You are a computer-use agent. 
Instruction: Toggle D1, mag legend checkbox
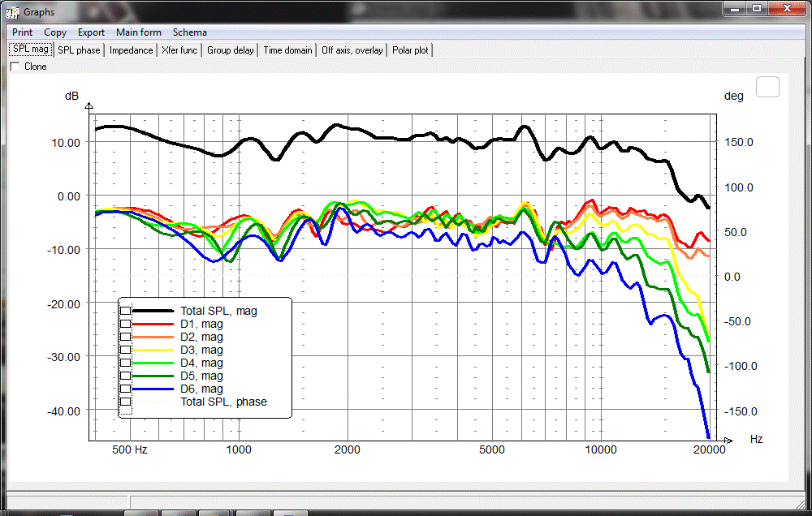(x=125, y=324)
